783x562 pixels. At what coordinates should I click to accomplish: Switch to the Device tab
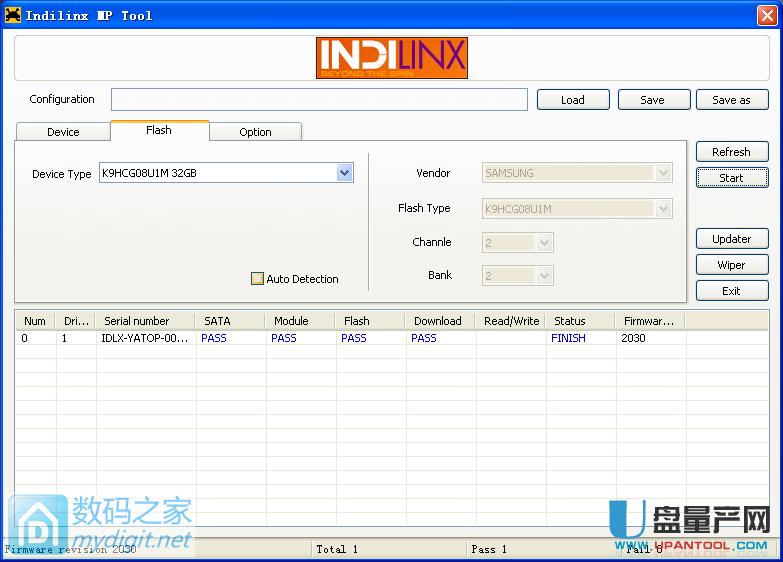[x=63, y=132]
